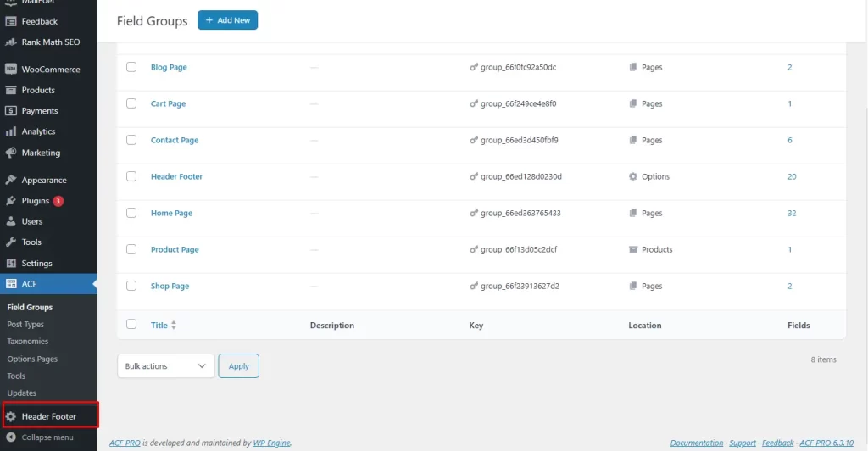Viewport: 868px width, 451px height.
Task: Check the Home Page checkbox
Action: click(131, 213)
